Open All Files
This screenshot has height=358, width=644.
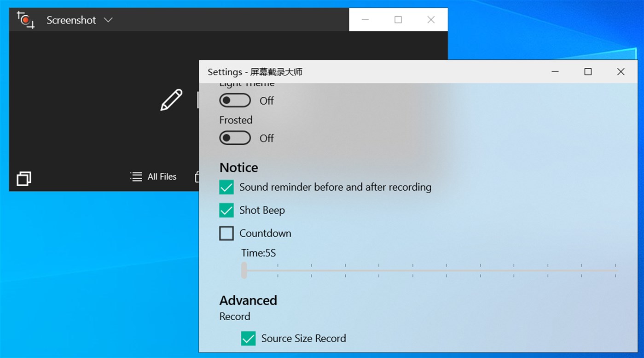point(162,176)
